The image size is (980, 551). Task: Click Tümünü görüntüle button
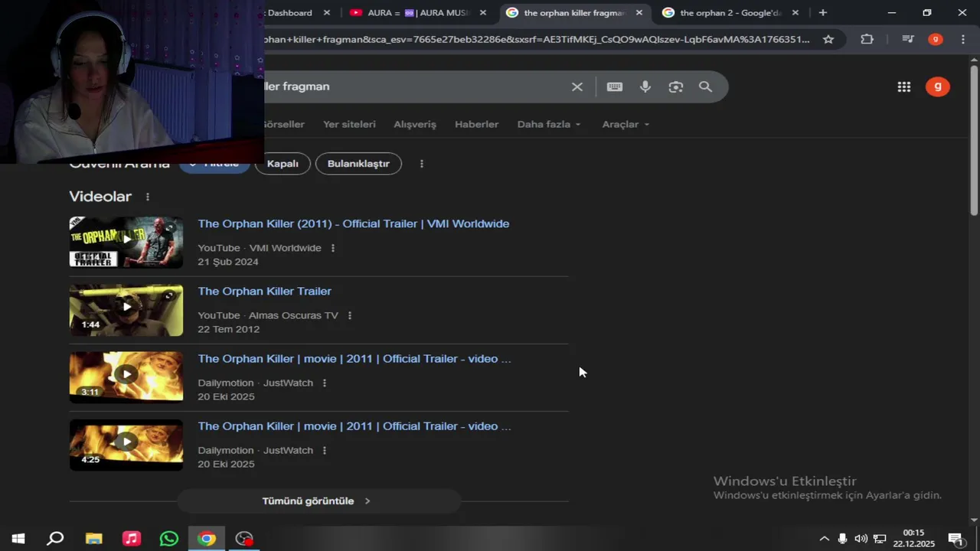coord(318,501)
